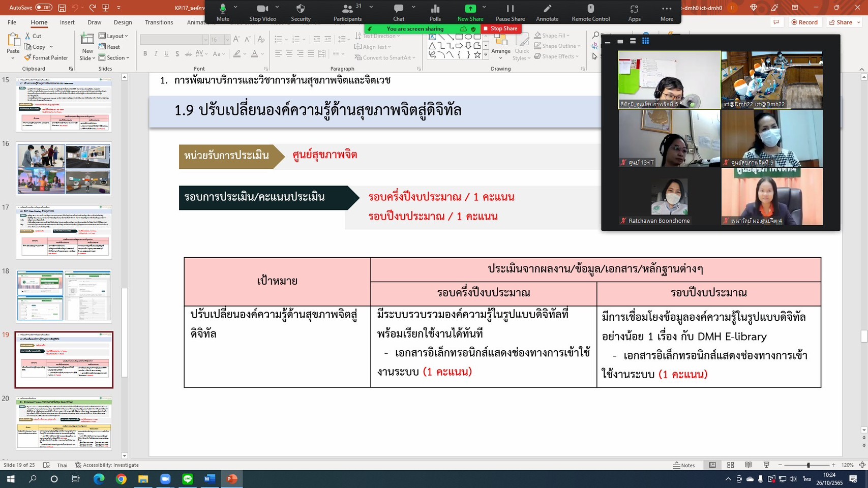Open the Insert ribbon tab
This screenshot has width=868, height=488.
click(67, 22)
